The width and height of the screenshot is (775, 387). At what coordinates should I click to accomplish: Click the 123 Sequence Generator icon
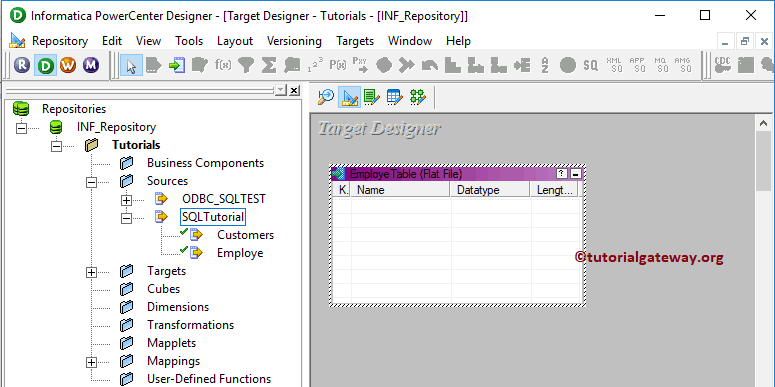pos(315,65)
